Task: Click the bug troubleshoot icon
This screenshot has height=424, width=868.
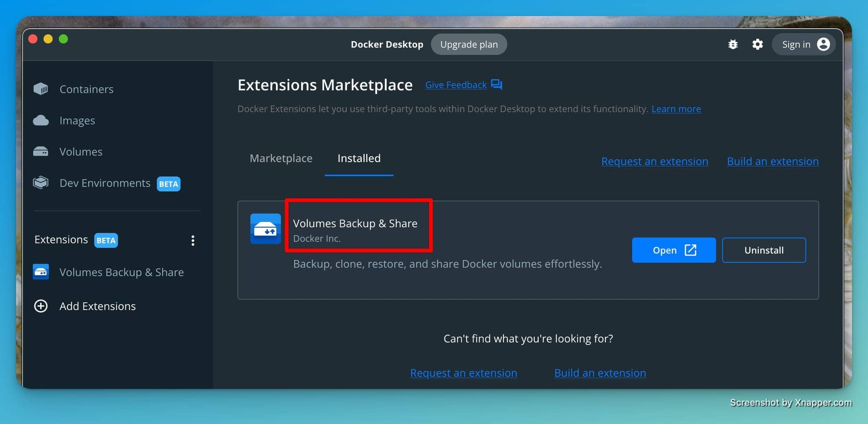Action: click(733, 44)
